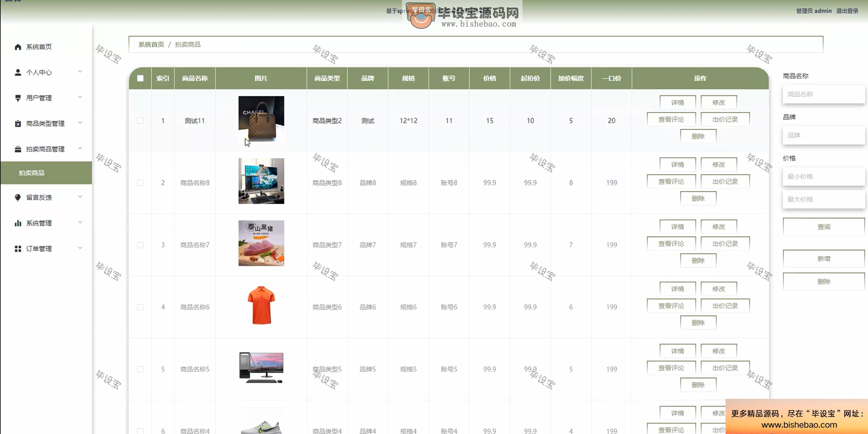The width and height of the screenshot is (868, 434).
Task: Click the 品牌 search input field
Action: coord(824,135)
